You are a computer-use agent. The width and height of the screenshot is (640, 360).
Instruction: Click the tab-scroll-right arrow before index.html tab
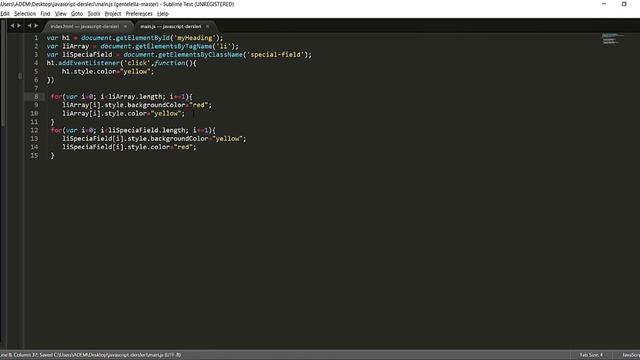coord(36,26)
